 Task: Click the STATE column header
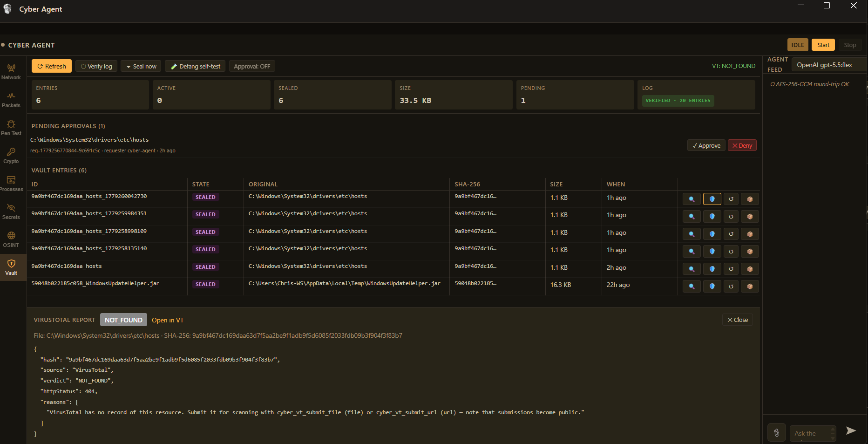(x=201, y=184)
